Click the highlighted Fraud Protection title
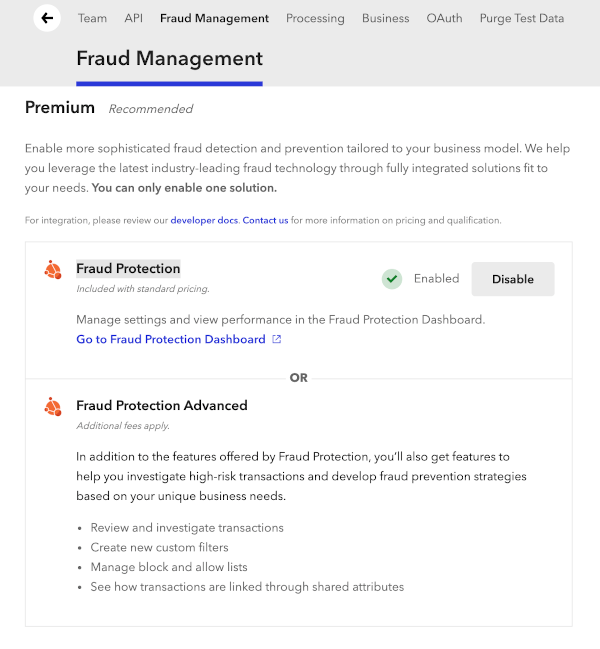 128,268
